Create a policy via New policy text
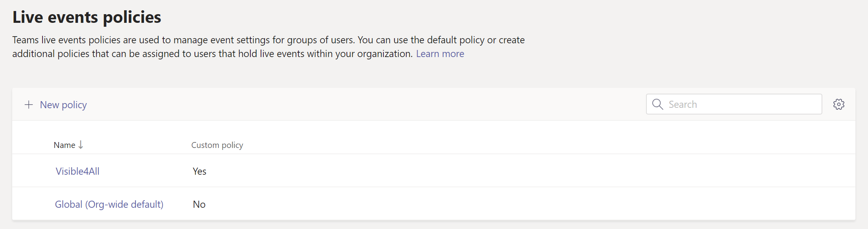 pyautogui.click(x=63, y=105)
